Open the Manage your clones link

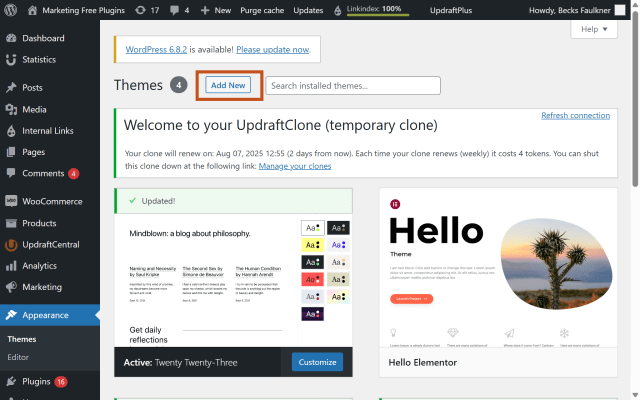pos(295,166)
